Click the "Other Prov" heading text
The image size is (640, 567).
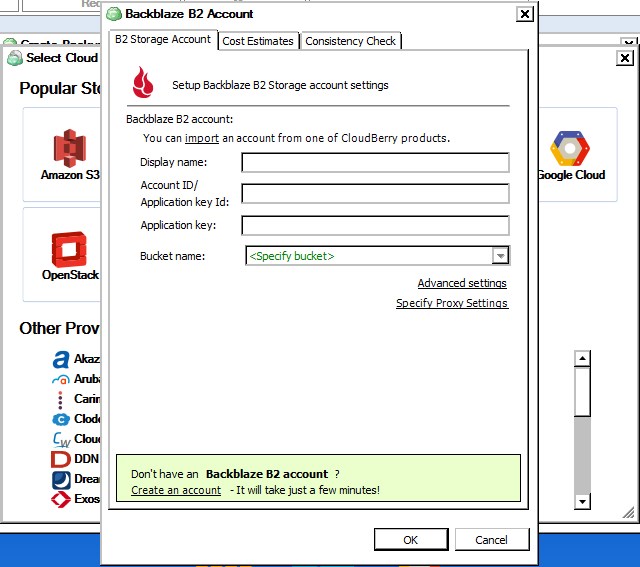click(60, 328)
